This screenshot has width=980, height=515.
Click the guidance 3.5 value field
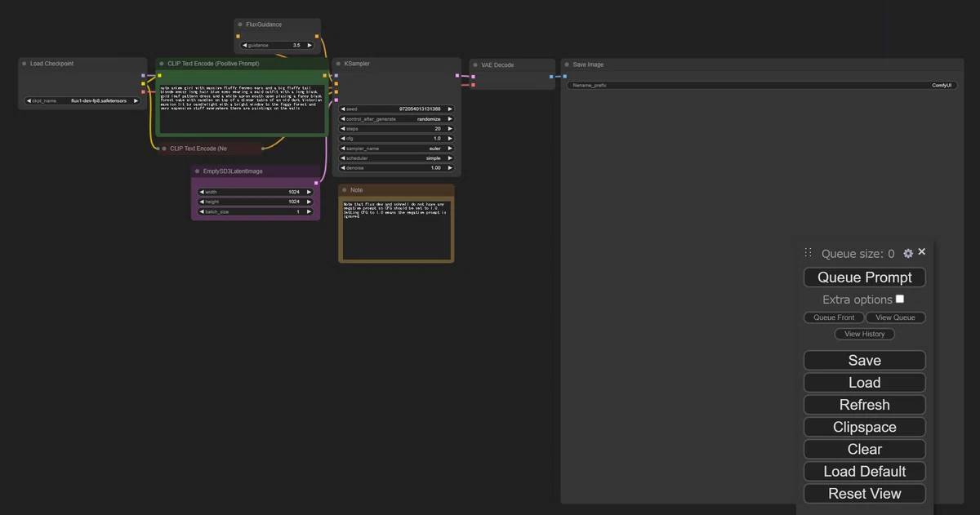(x=277, y=46)
